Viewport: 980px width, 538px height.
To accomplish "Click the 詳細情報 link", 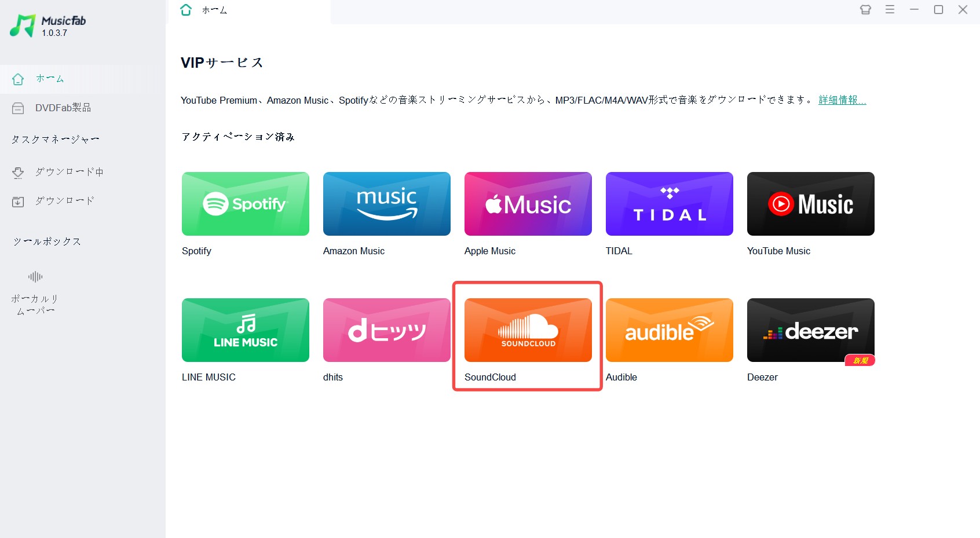I will 842,100.
